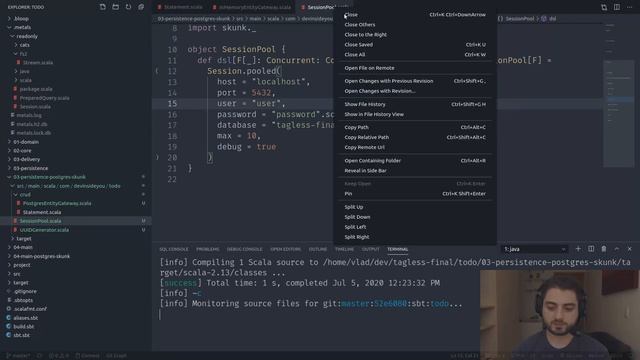
Task: Switch to the InMemoryEntityGateway.scala tab
Action: (x=252, y=7)
